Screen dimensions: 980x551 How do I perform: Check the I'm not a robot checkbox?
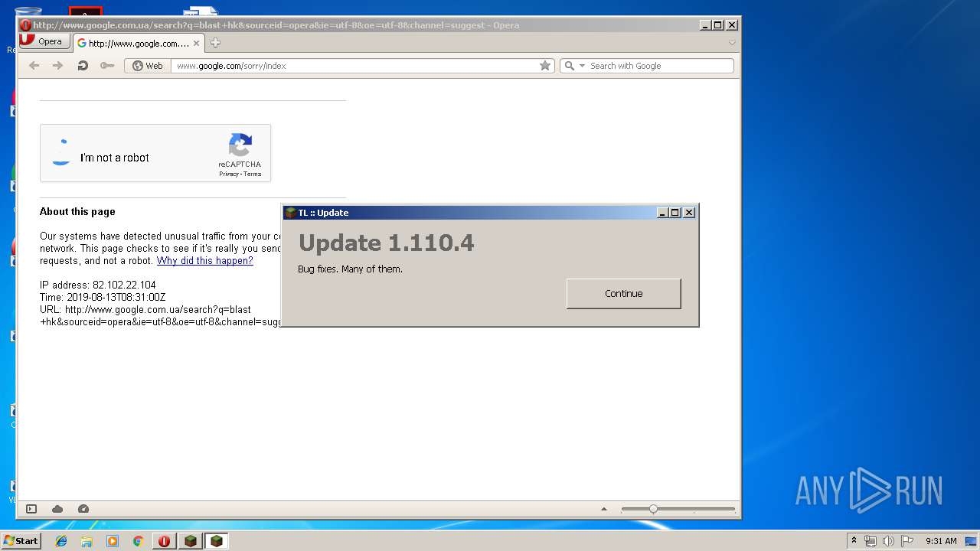point(61,154)
